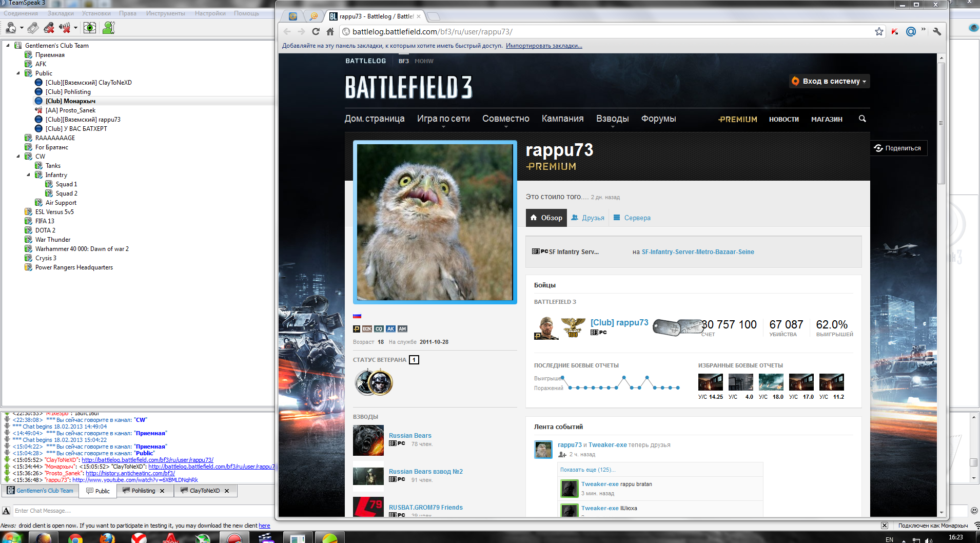
Task: Open Взводы navigation dropdown
Action: pos(612,119)
